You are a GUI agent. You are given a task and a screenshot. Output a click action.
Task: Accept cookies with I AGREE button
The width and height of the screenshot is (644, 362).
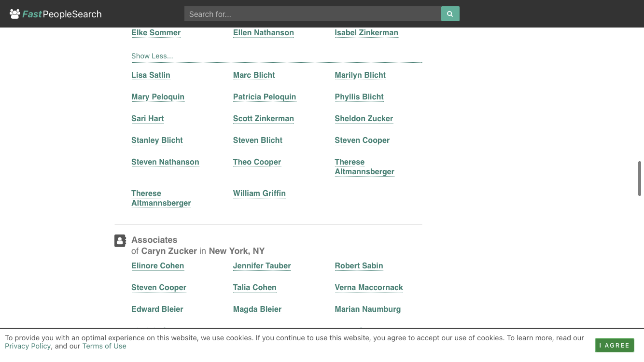pos(615,346)
